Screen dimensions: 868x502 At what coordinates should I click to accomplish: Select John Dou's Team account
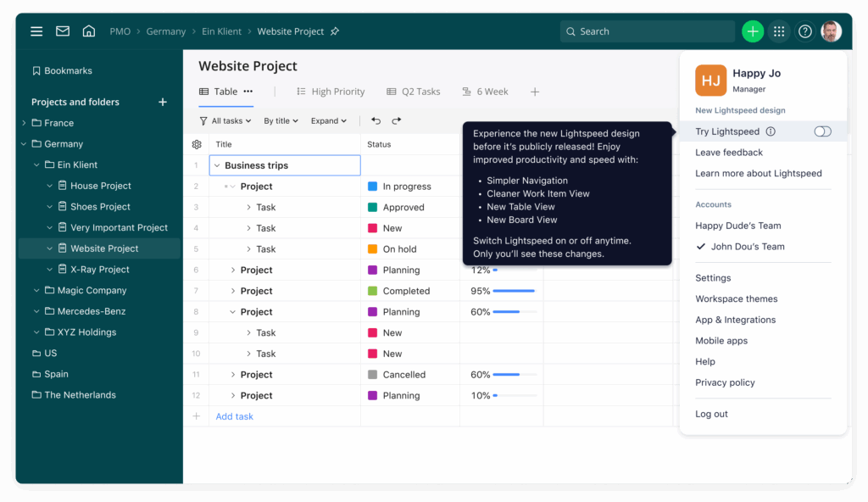point(748,247)
